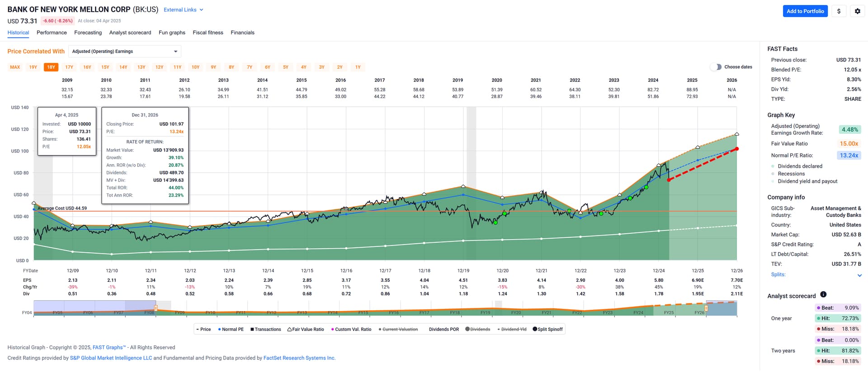Open S&P Global Market Intelligence LLC link
The width and height of the screenshot is (868, 373).
tap(111, 358)
